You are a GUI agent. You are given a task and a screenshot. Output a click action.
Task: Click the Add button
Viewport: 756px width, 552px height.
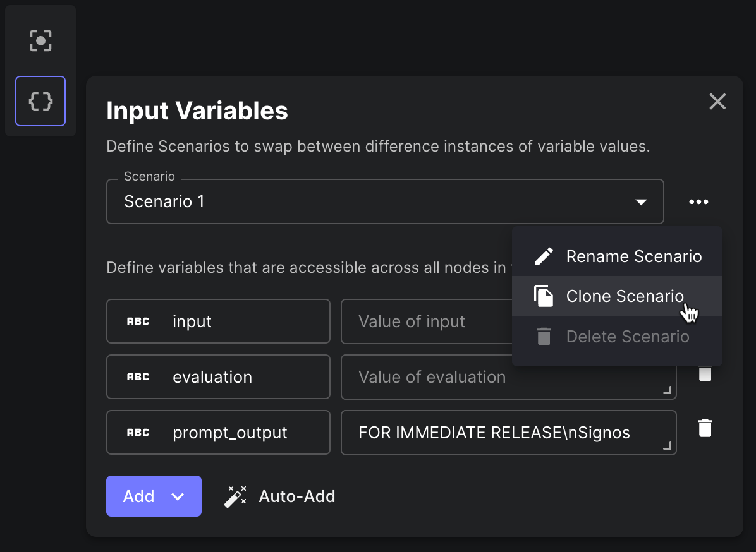138,496
